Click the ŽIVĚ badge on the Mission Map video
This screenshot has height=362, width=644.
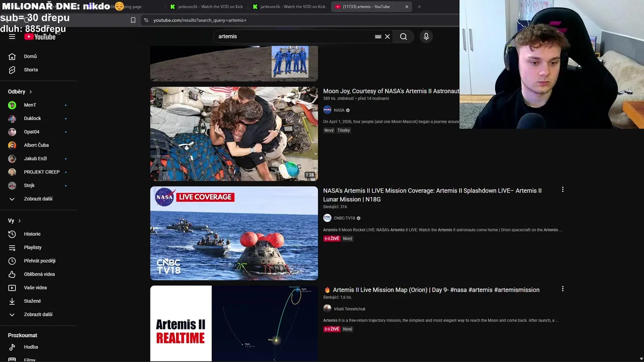(332, 329)
